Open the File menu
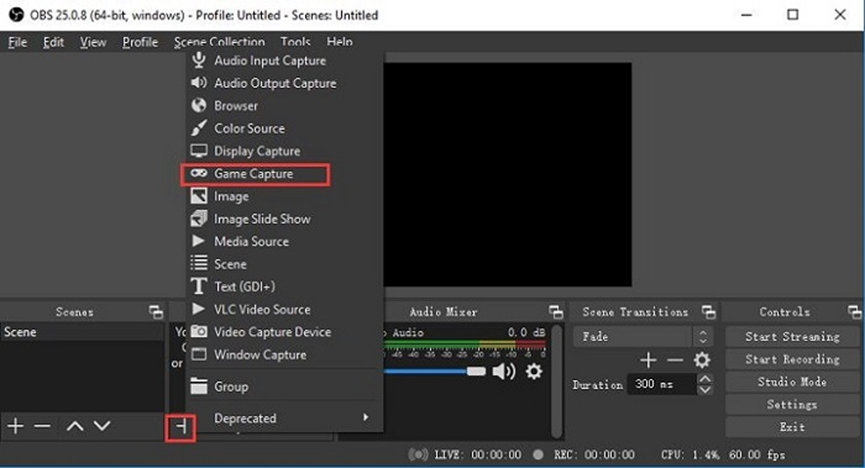Image resolution: width=865 pixels, height=468 pixels. click(x=18, y=42)
